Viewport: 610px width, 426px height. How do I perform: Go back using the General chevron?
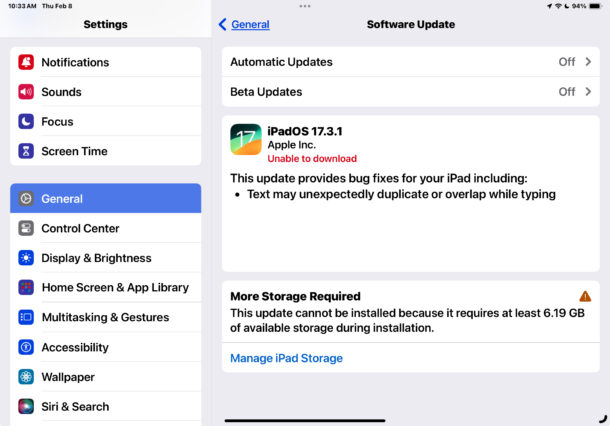click(223, 24)
